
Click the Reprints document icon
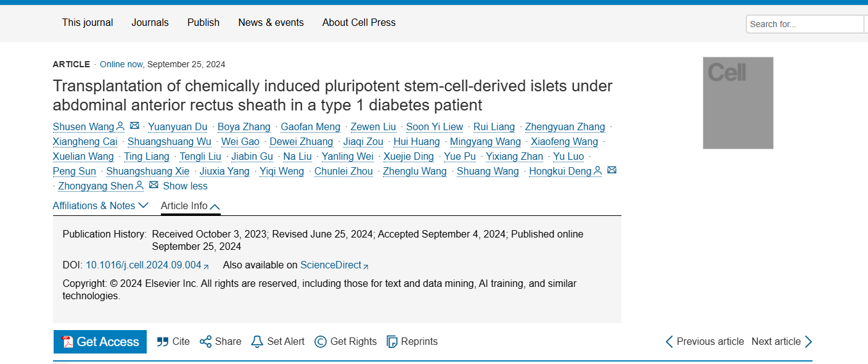click(391, 342)
